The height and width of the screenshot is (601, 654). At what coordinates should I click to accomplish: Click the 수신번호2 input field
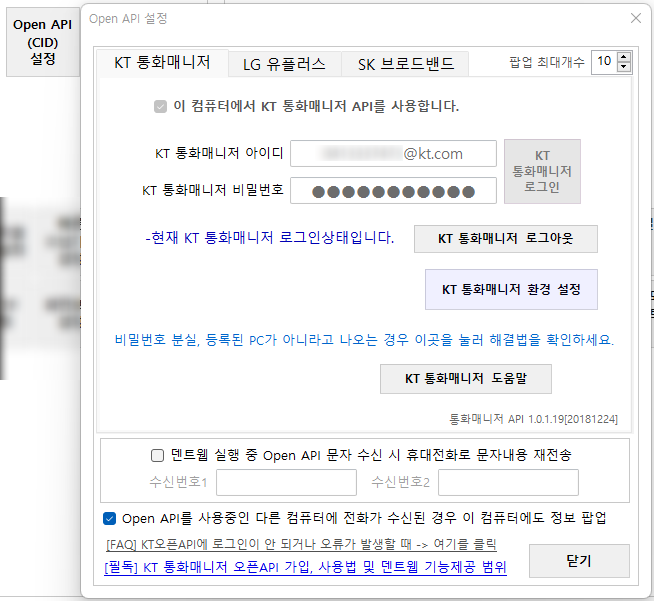508,482
